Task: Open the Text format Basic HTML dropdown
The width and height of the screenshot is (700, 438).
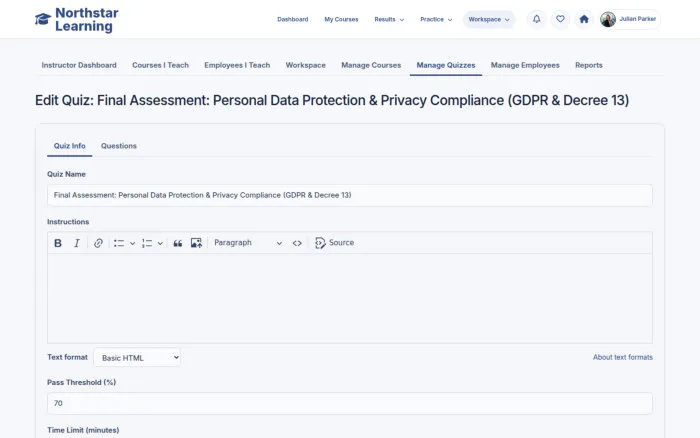Action: tap(137, 358)
